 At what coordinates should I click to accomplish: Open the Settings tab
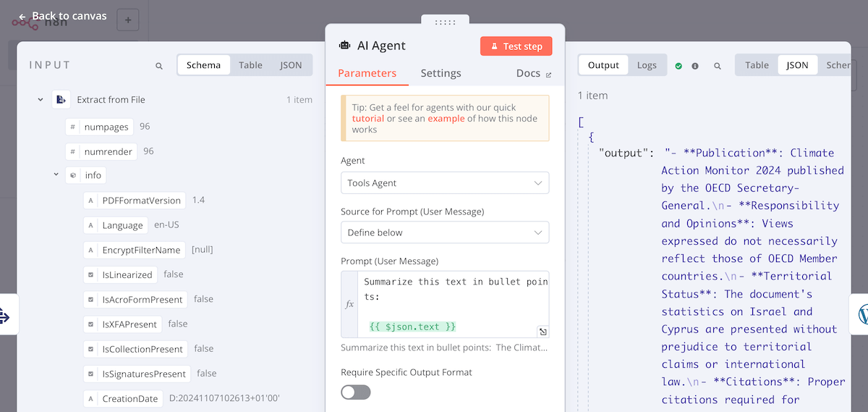tap(441, 73)
